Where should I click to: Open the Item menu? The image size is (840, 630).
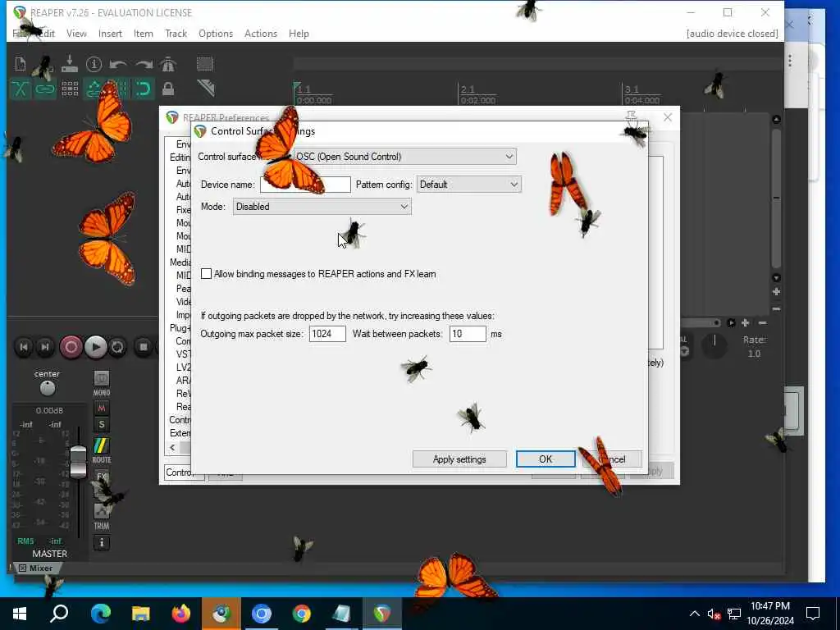pyautogui.click(x=143, y=33)
